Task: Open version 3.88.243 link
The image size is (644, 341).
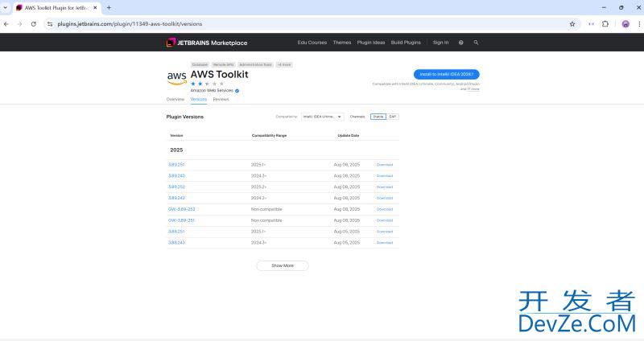Action: pyautogui.click(x=176, y=243)
